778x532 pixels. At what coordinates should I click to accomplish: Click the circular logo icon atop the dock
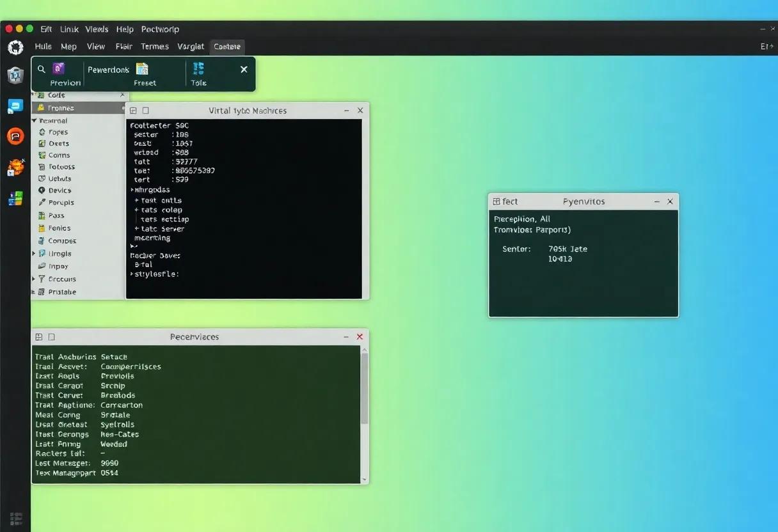click(15, 47)
